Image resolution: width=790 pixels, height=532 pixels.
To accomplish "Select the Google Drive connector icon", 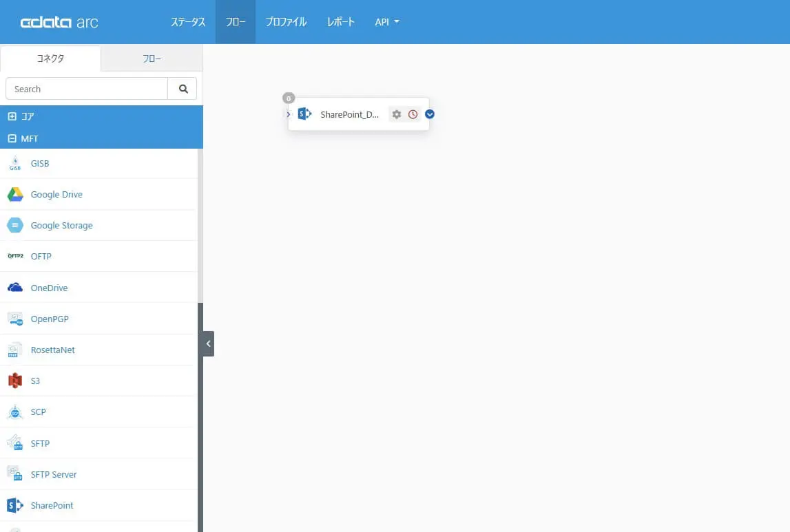I will coord(15,194).
